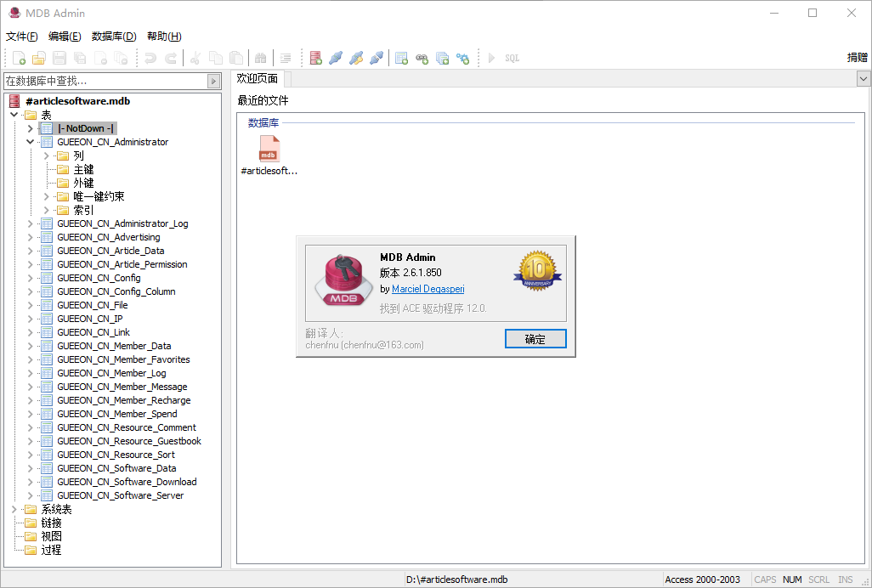The width and height of the screenshot is (872, 588).
Task: Click the open folder toolbar icon
Action: pyautogui.click(x=38, y=58)
